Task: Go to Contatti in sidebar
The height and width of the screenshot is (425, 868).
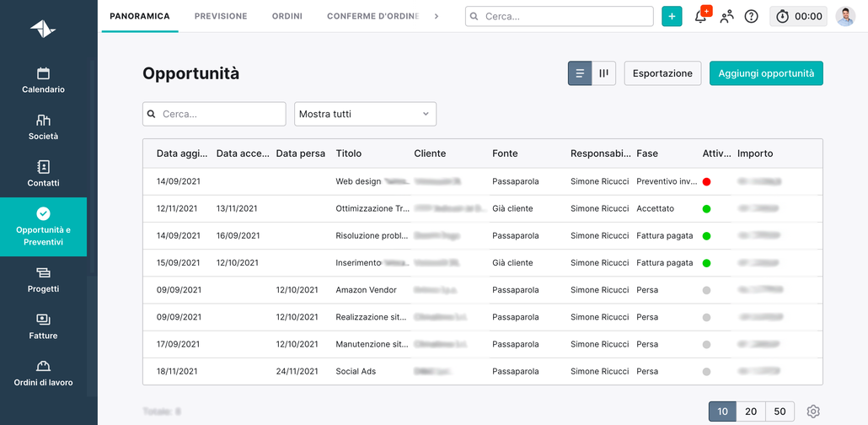Action: click(x=43, y=174)
